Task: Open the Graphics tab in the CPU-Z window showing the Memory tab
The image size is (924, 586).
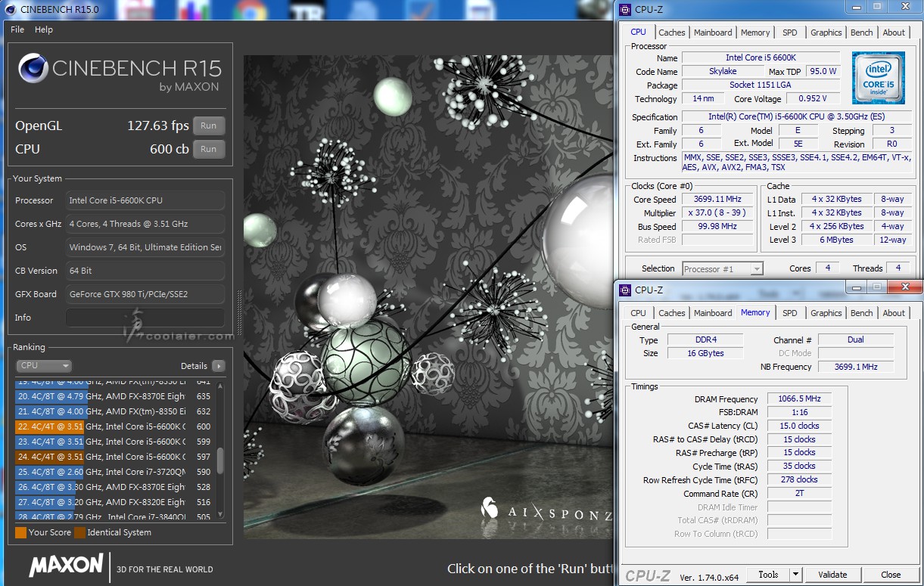Action: pyautogui.click(x=826, y=313)
